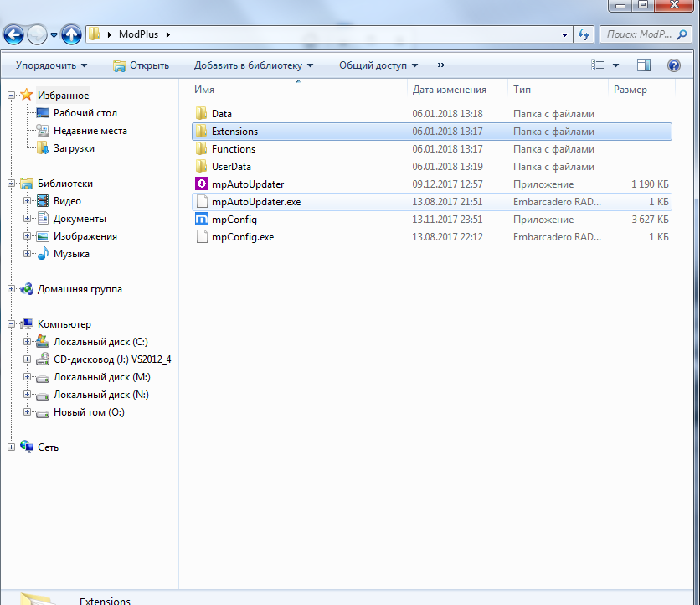Select the mpAutoUpdater.exe file icon
The image size is (700, 605).
coord(202,201)
